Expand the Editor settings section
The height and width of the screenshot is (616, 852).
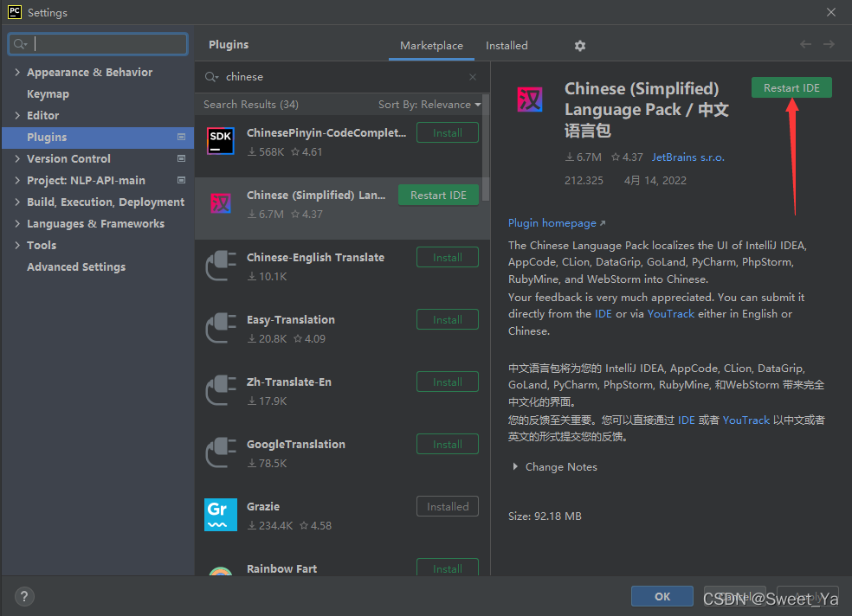click(x=17, y=116)
